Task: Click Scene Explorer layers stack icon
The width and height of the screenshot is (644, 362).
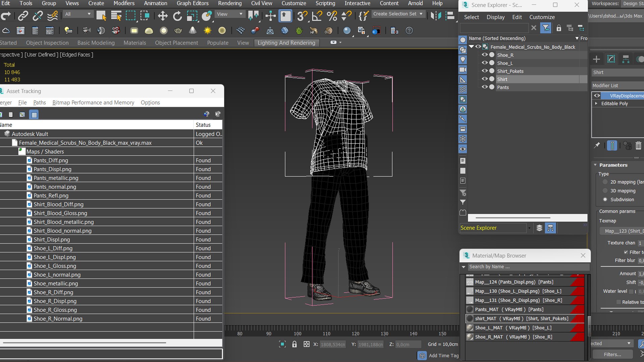Action: (539, 228)
